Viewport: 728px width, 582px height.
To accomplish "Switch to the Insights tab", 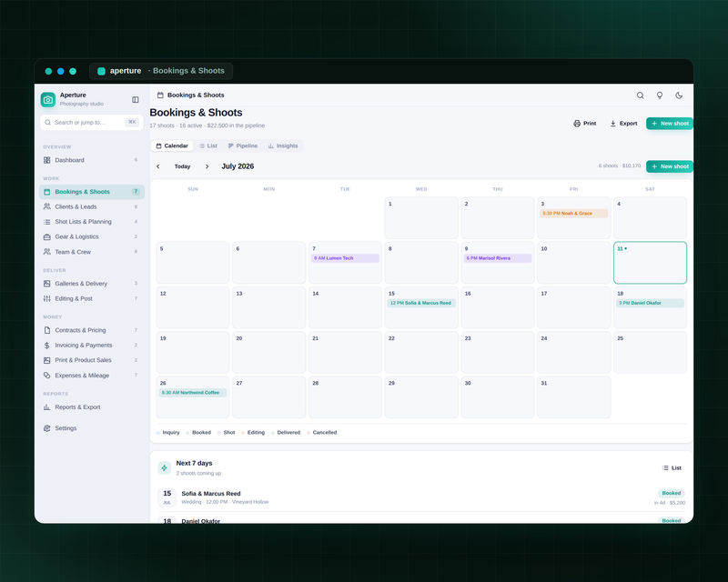I will click(283, 145).
